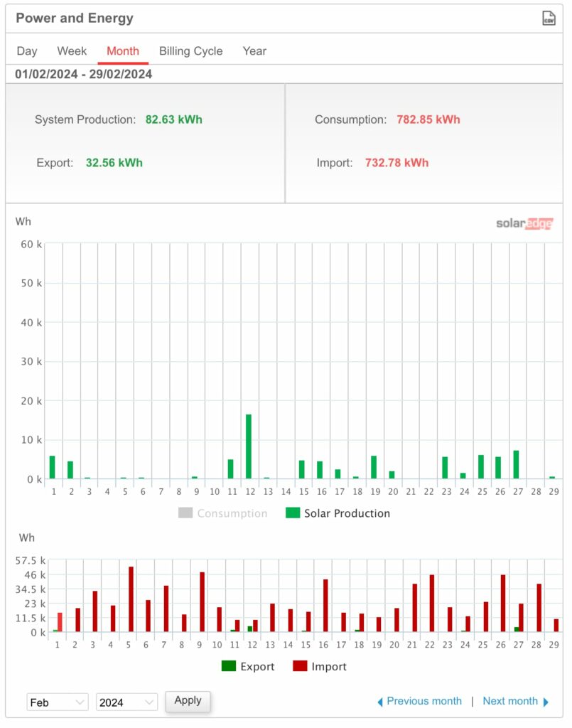Open the Billing Cycle tab
The height and width of the screenshot is (728, 572).
click(190, 51)
